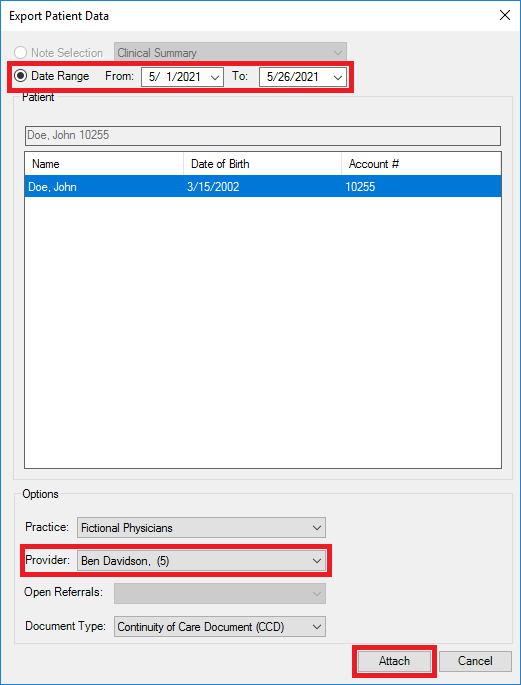Image resolution: width=521 pixels, height=685 pixels.
Task: Click the month in the From date field
Action: [152, 77]
